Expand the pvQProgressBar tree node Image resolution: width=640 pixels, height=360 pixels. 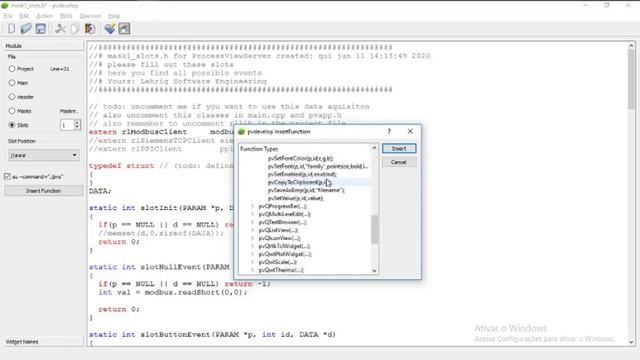click(253, 206)
